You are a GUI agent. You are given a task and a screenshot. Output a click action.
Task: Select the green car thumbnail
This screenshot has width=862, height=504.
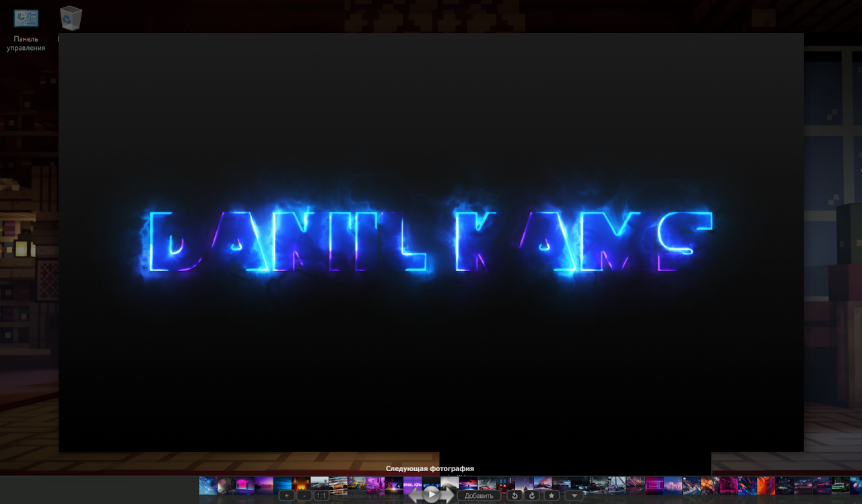click(840, 485)
